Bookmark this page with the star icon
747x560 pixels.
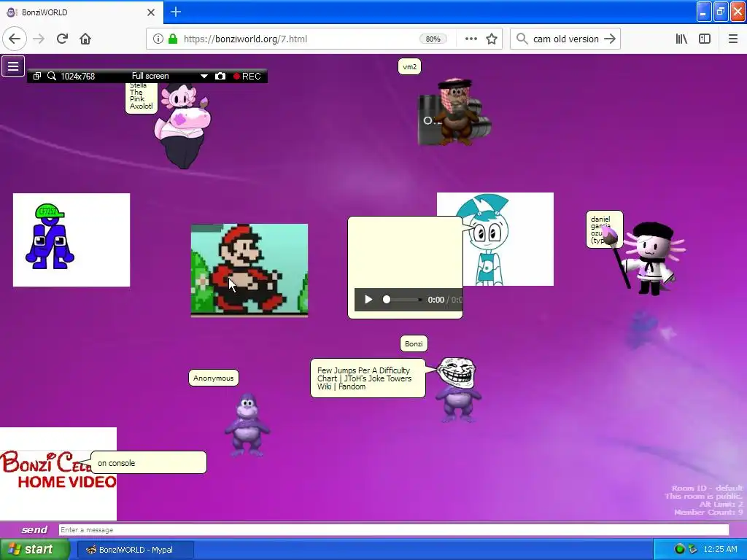click(x=492, y=39)
